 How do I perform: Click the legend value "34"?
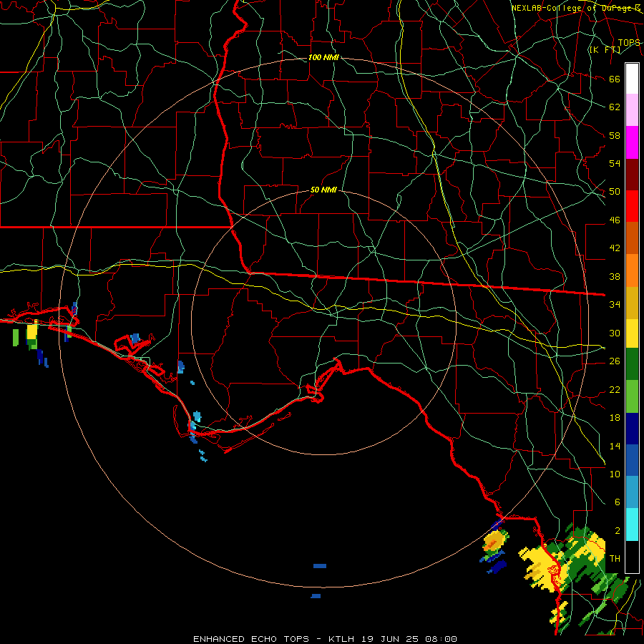point(615,305)
